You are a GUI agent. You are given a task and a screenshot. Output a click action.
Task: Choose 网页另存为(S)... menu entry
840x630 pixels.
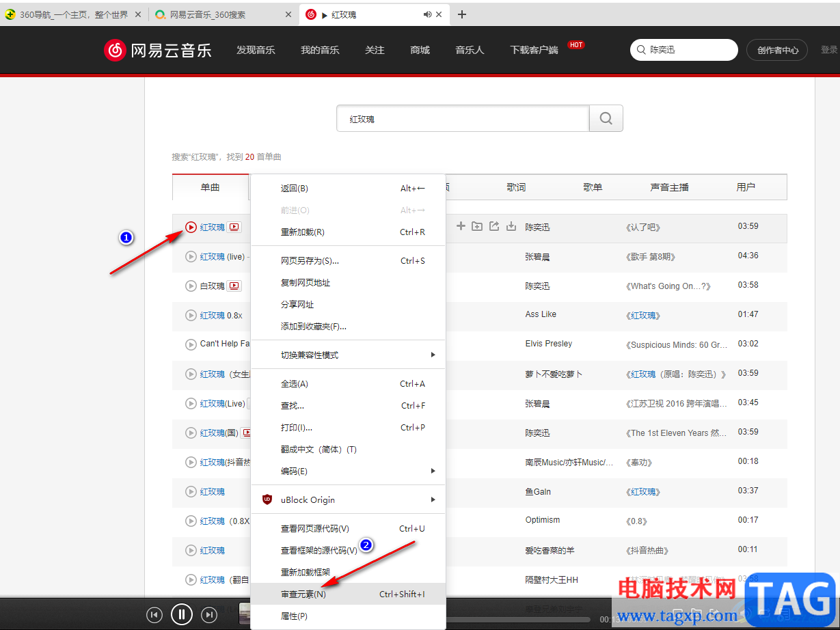pos(349,260)
